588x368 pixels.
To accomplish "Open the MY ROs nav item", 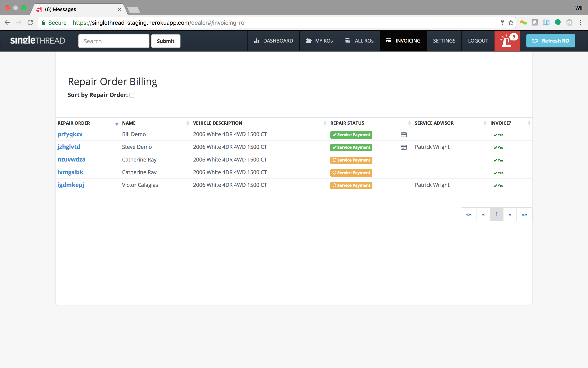I will coord(319,41).
